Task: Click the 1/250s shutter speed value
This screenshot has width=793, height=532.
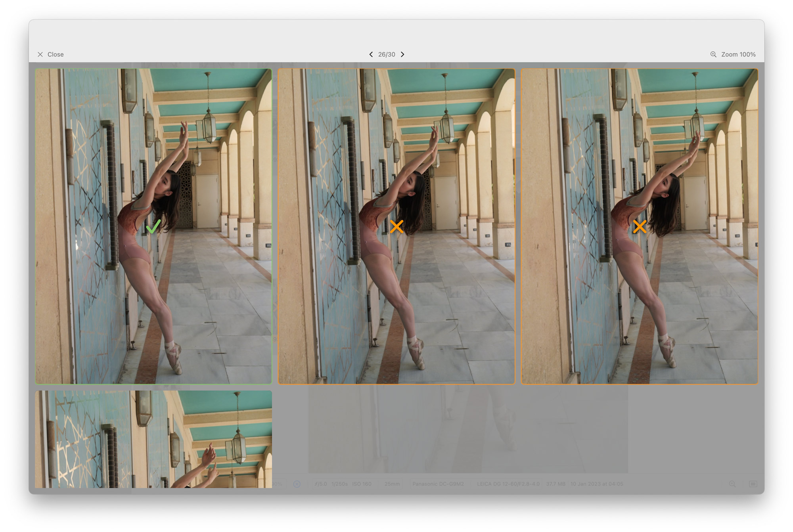Action: tap(340, 484)
